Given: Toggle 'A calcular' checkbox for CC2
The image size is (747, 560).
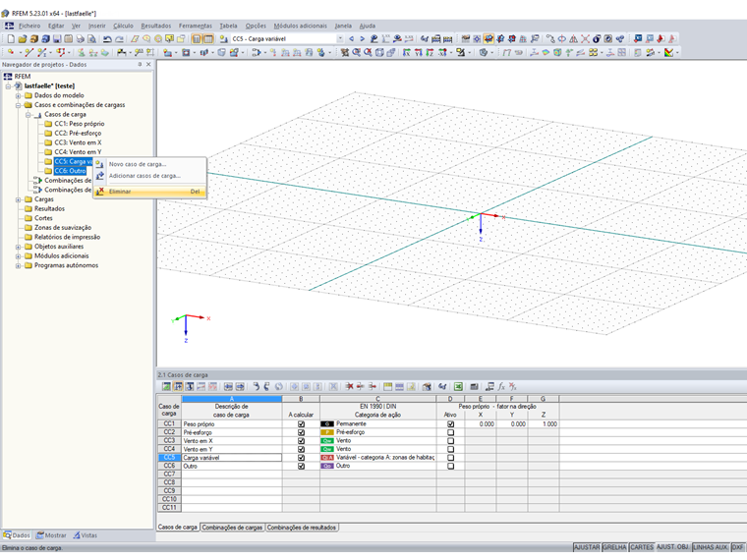Looking at the screenshot, I should [x=301, y=432].
